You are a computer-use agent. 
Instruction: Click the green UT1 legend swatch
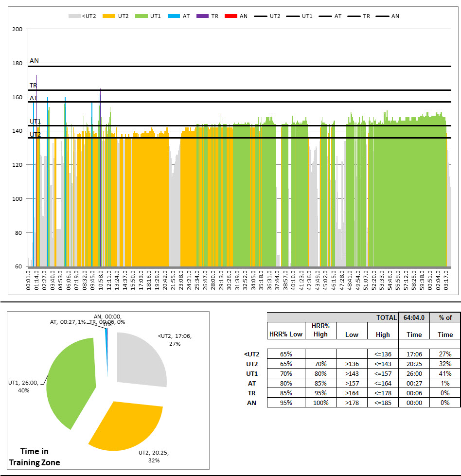pos(144,16)
